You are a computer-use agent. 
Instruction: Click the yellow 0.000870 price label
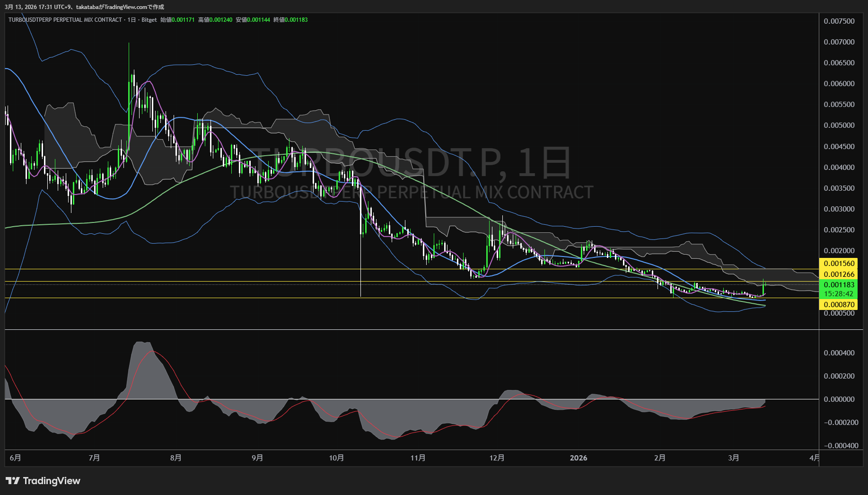839,305
